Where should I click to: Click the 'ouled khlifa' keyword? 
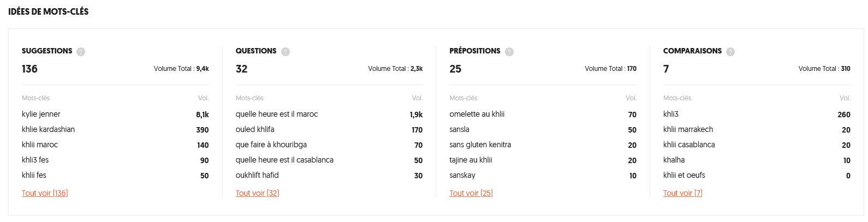coord(255,129)
